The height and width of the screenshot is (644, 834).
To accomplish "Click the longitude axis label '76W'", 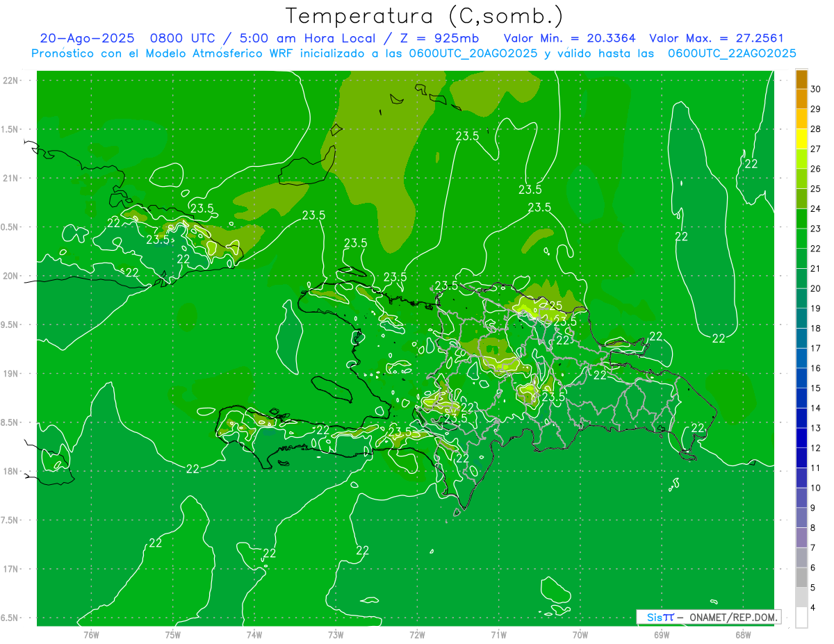I will (91, 634).
